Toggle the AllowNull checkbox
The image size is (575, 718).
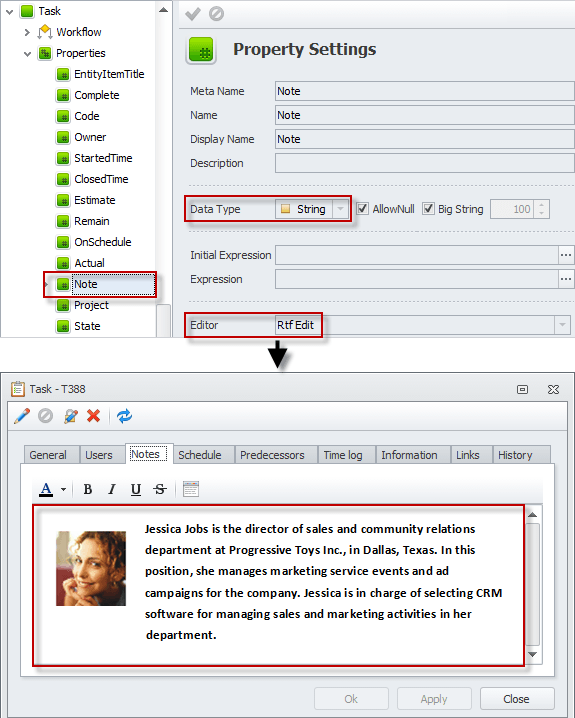362,209
